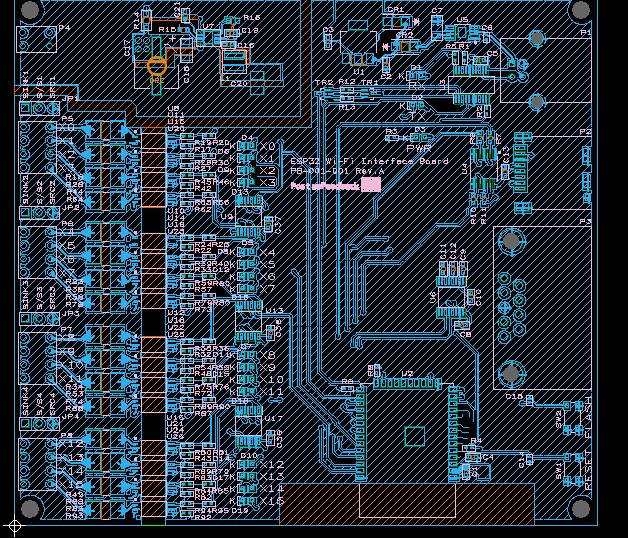Select the FLASH silkscreen text
The height and width of the screenshot is (538, 628).
click(x=588, y=417)
